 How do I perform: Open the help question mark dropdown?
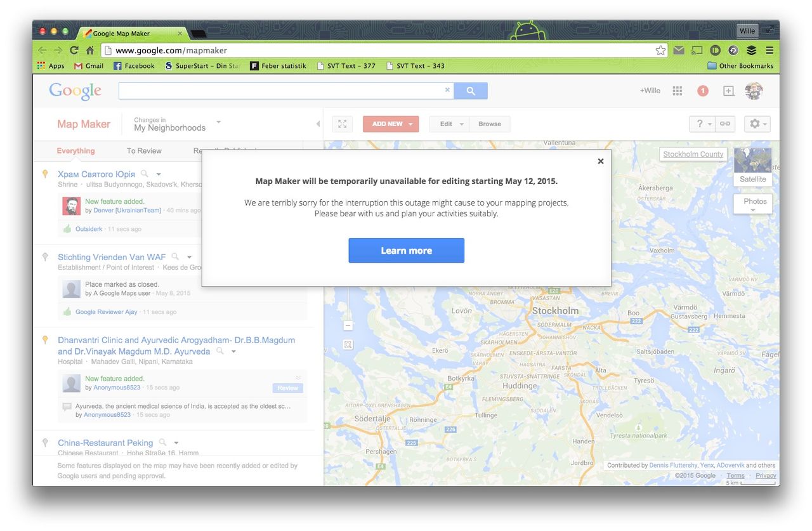point(703,124)
